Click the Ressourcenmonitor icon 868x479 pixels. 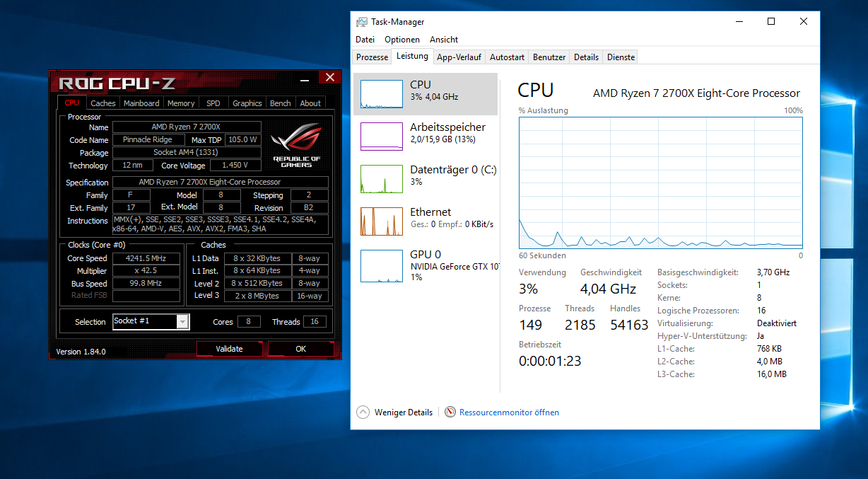click(x=450, y=412)
